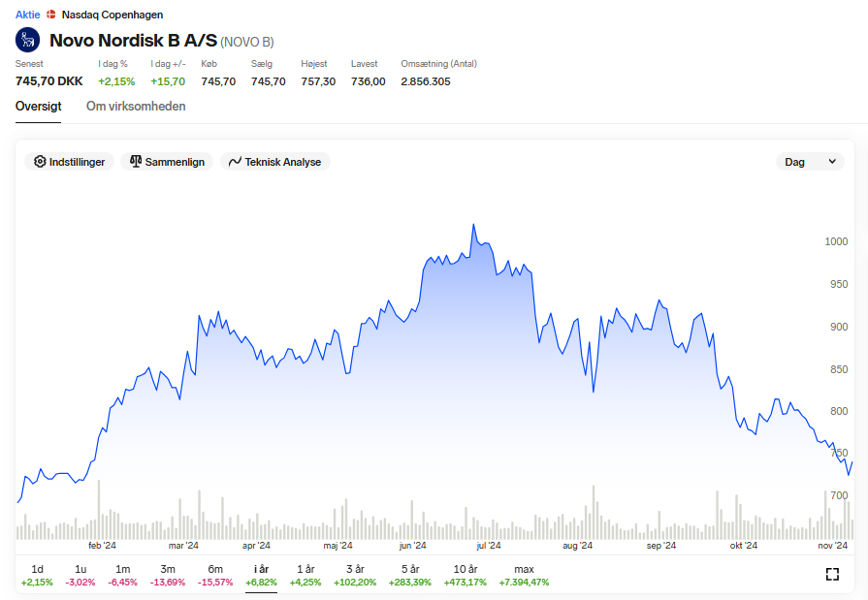Click the trend line icon in Teknisk Analyse
868x600 pixels.
tap(235, 162)
